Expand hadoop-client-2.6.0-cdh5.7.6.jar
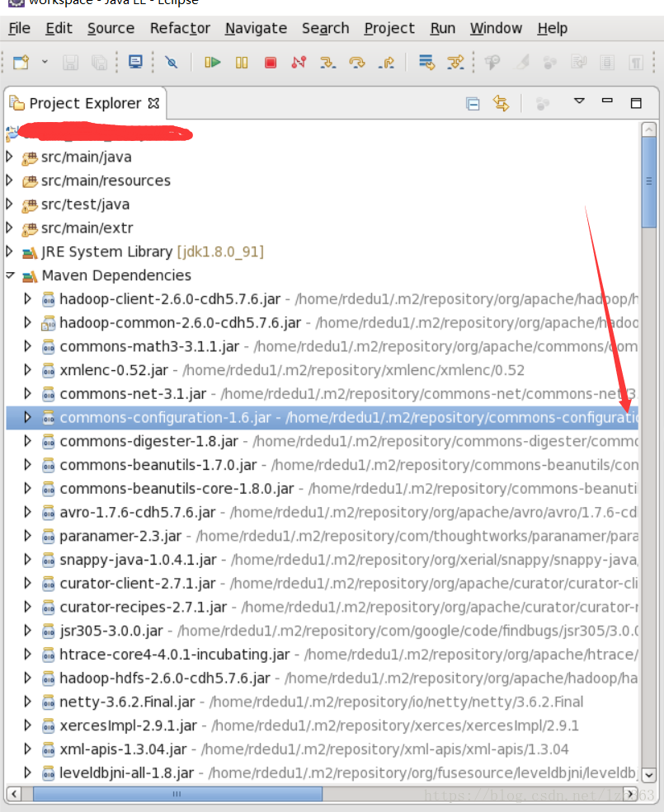 coord(27,298)
